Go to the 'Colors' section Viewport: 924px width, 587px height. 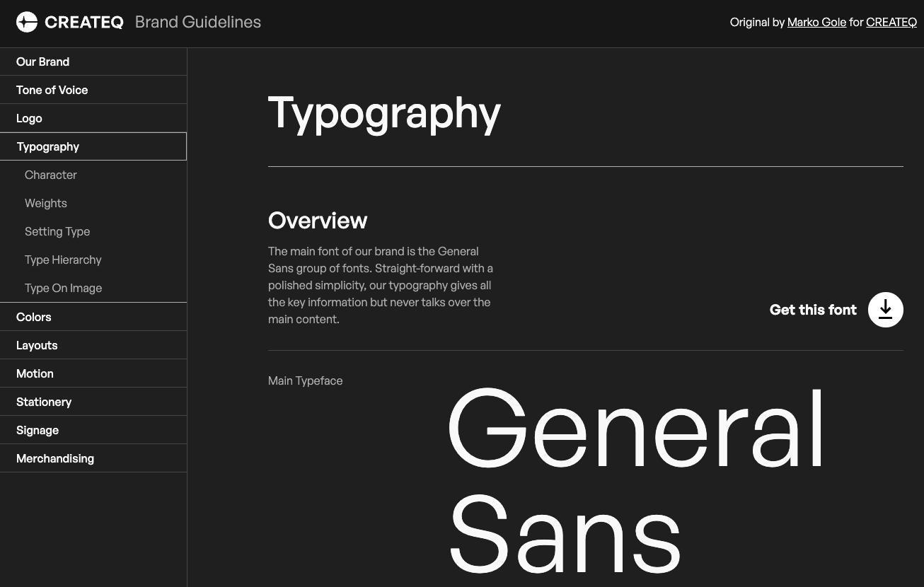33,317
